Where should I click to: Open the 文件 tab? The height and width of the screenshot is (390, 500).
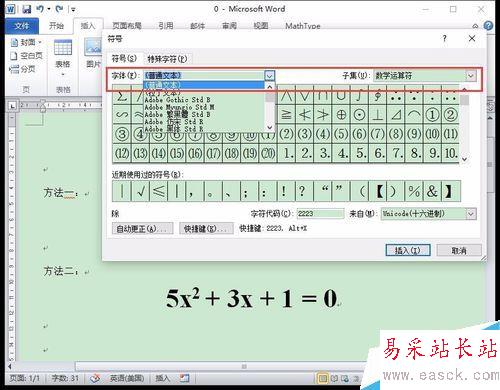click(22, 26)
